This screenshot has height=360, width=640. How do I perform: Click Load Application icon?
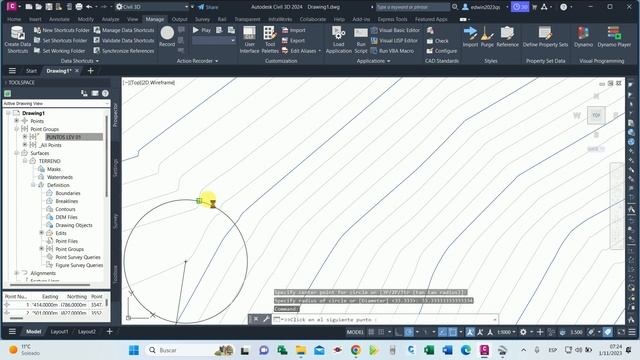click(x=338, y=40)
